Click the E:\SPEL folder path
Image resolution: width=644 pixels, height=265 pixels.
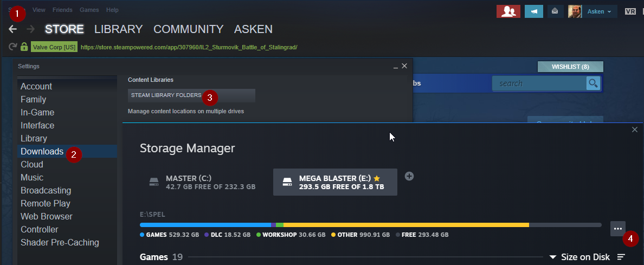[x=152, y=215]
